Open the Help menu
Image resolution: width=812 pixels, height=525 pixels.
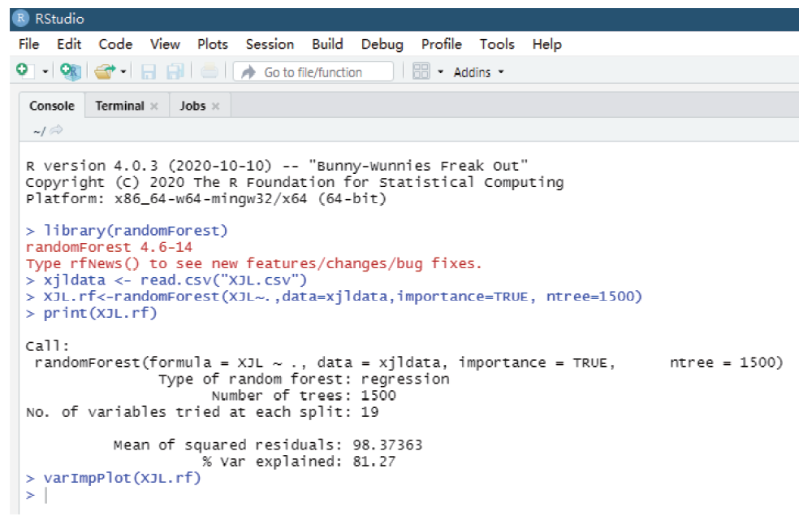coord(546,45)
